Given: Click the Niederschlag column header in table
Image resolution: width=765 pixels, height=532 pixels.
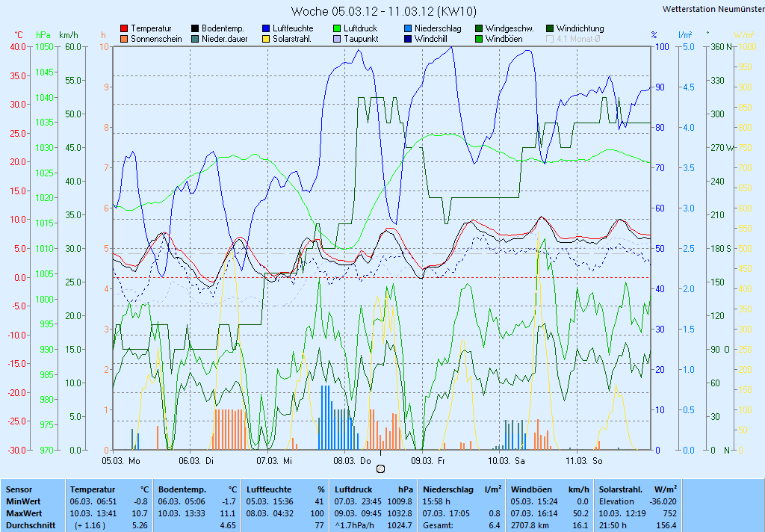Looking at the screenshot, I should tap(448, 489).
